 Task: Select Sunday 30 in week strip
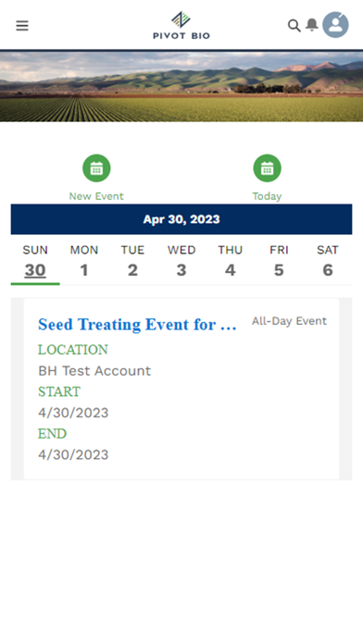[x=35, y=261]
